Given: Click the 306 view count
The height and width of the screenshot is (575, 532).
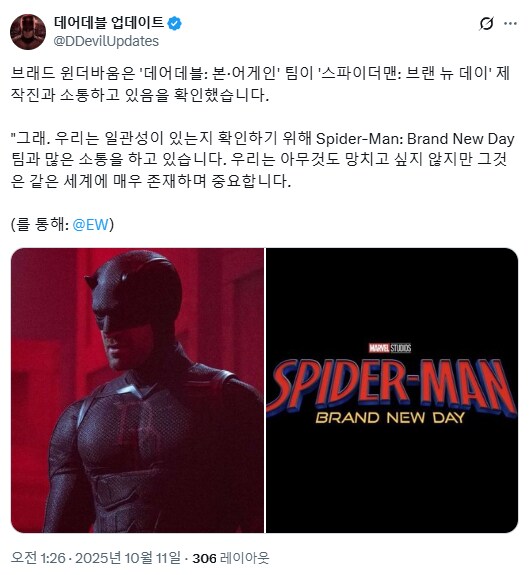Looking at the screenshot, I should (204, 558).
